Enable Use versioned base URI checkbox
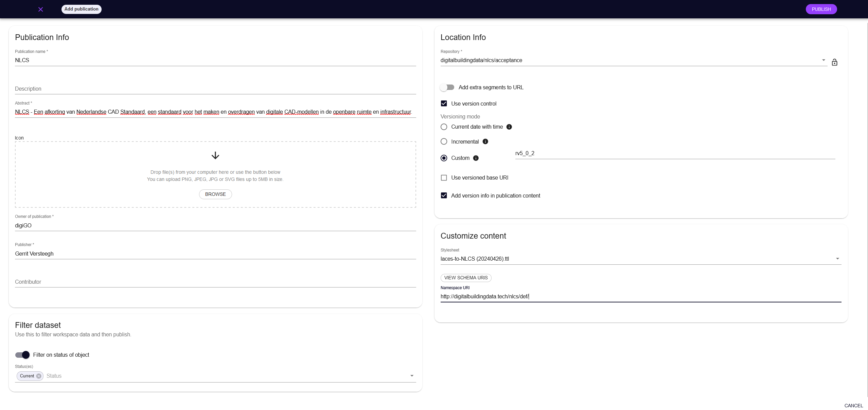The width and height of the screenshot is (868, 410). (x=444, y=178)
